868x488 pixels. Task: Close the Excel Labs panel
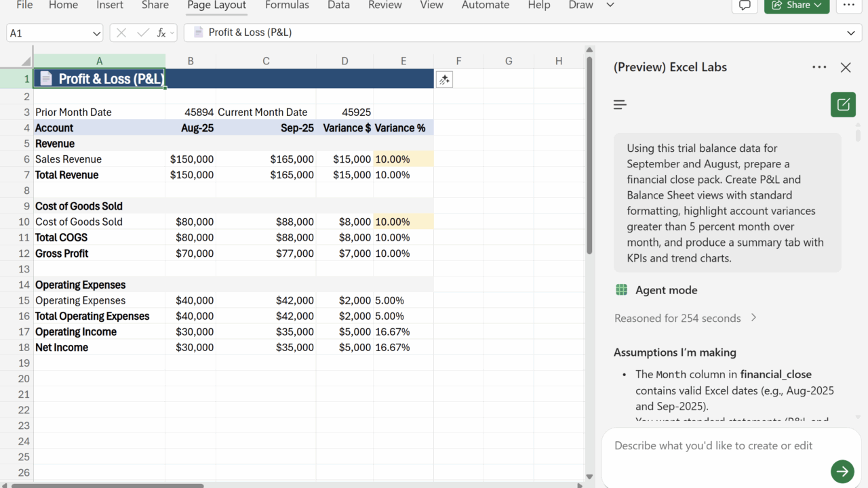pyautogui.click(x=846, y=67)
